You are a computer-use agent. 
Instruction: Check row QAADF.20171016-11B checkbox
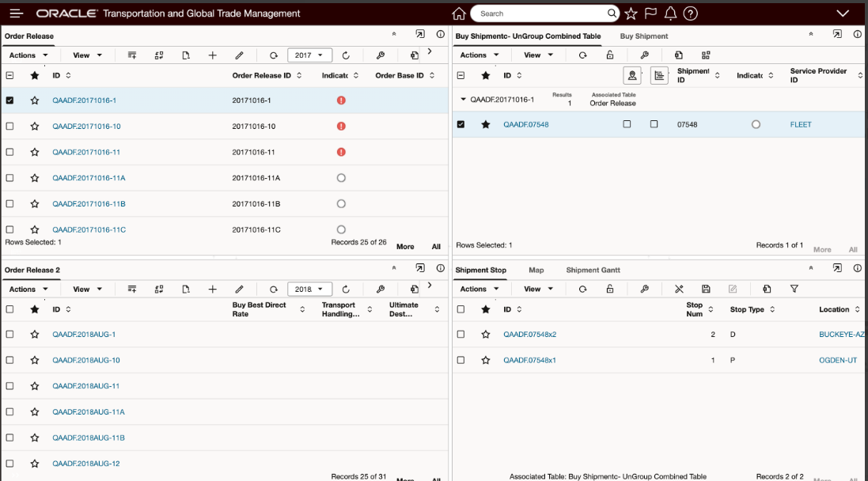(9, 203)
